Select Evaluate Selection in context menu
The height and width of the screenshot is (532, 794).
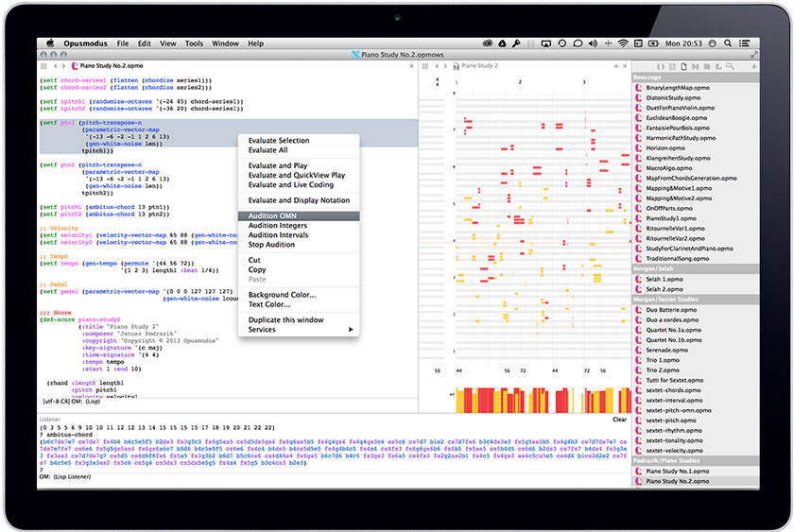(x=299, y=140)
